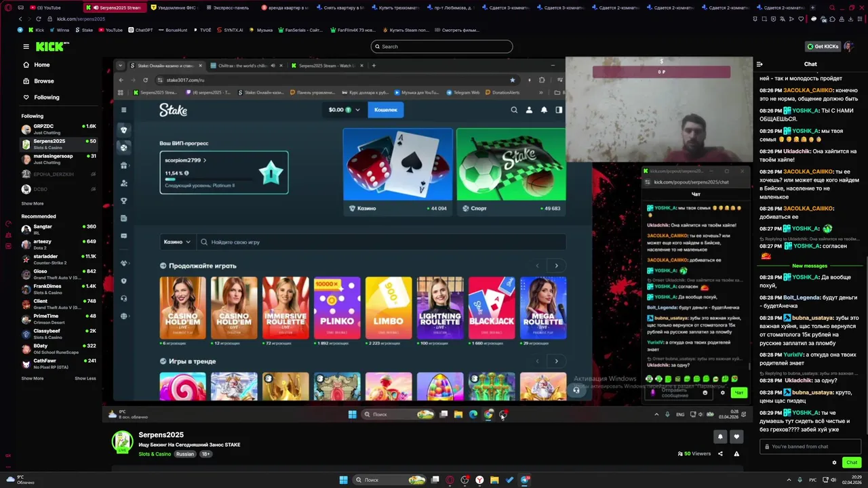Open CathFawr recommended channel
Screen dimensions: 868x488
(x=58, y=363)
